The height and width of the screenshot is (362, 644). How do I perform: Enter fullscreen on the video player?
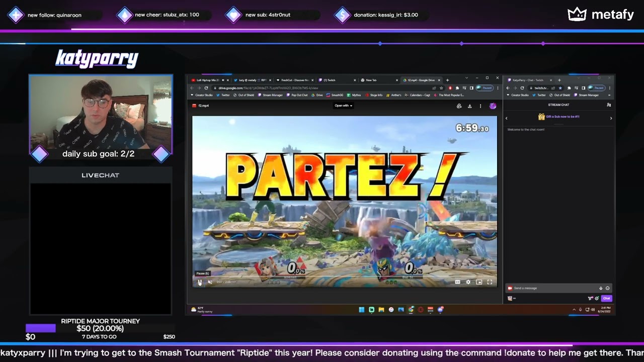(x=490, y=282)
